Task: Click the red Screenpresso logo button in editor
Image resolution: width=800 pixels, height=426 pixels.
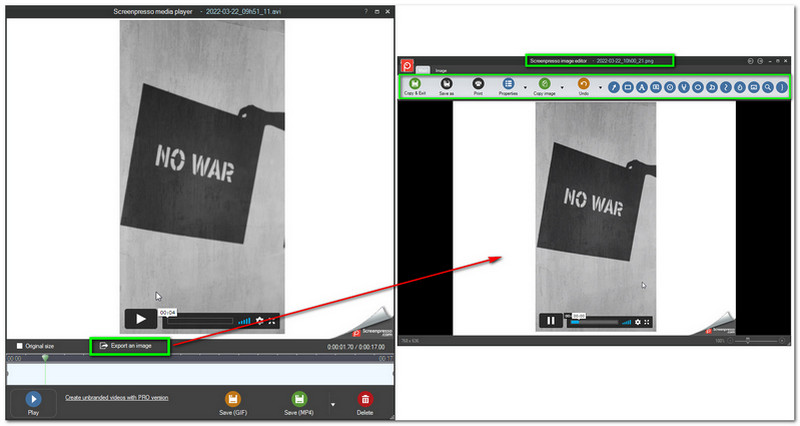Action: pos(407,65)
